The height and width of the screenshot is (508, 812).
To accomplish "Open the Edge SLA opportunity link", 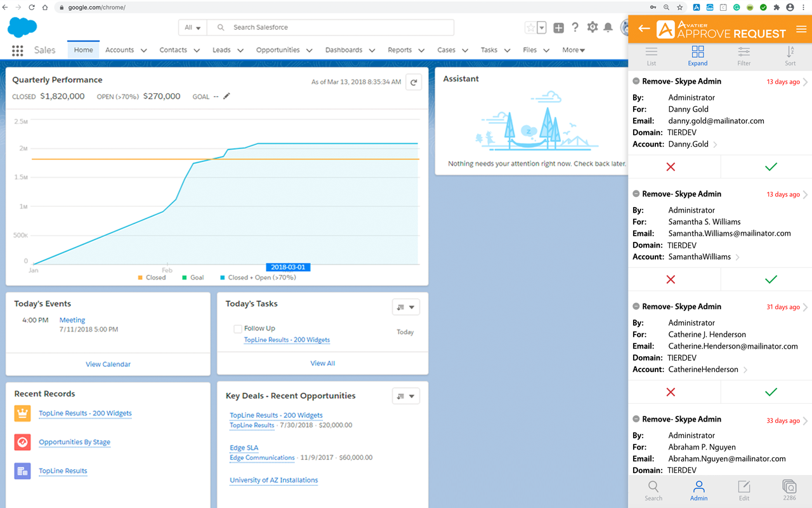I will (244, 448).
